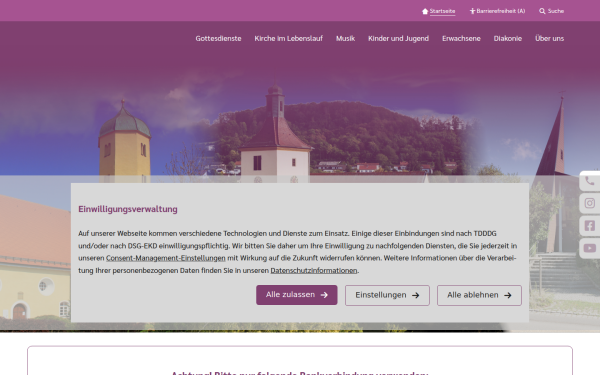Follow the Datenschutzinformationen link
Screen dimensions: 600x375
[314, 271]
